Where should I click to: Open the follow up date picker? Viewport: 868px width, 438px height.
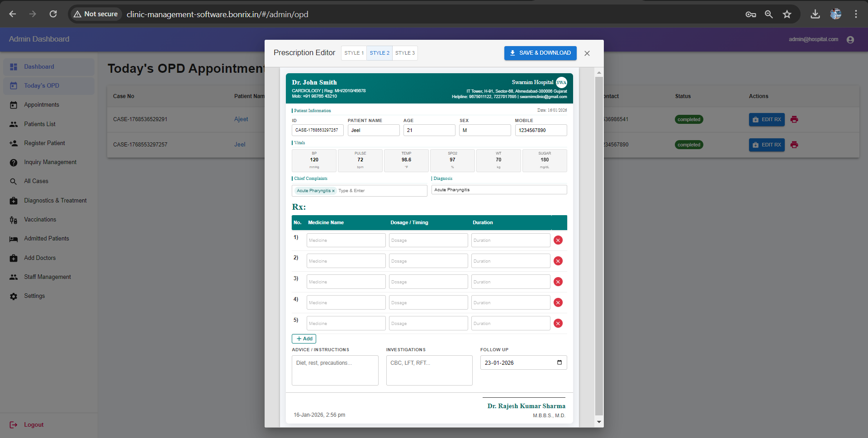coord(560,362)
